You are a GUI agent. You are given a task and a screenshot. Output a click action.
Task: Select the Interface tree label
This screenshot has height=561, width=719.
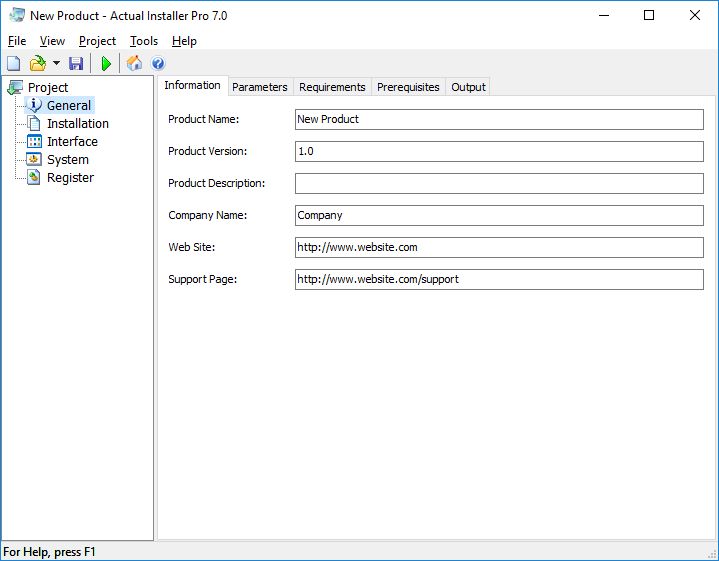click(x=72, y=141)
